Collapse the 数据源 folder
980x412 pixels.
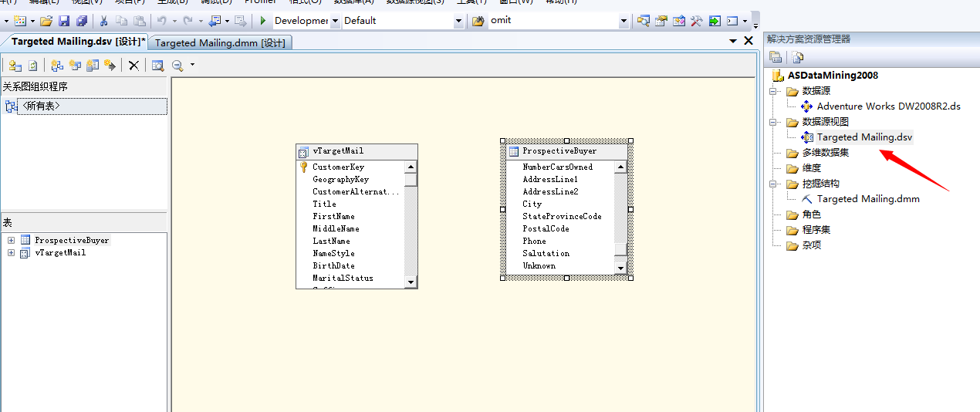tap(774, 91)
